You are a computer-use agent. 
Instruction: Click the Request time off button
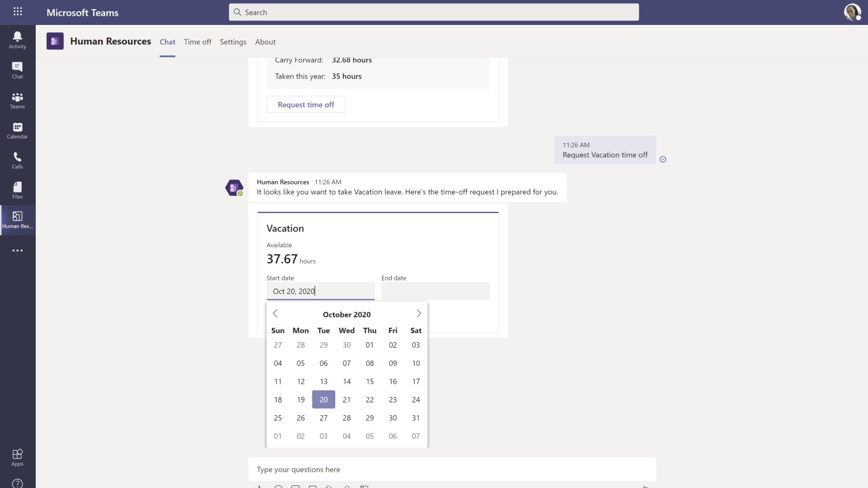305,104
